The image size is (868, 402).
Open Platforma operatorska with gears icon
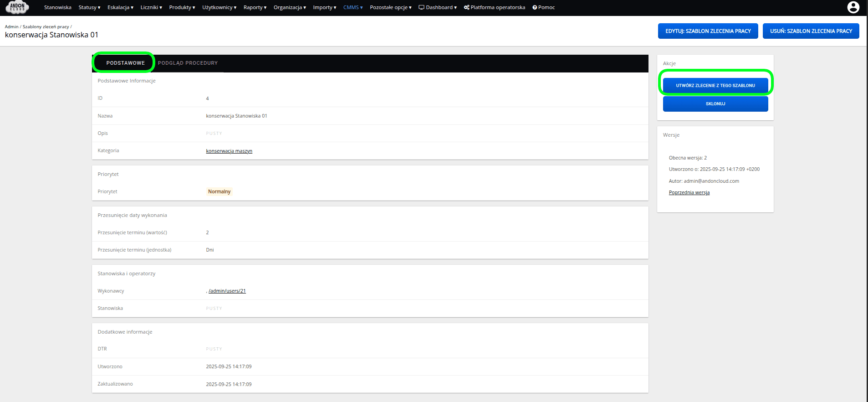click(x=495, y=7)
